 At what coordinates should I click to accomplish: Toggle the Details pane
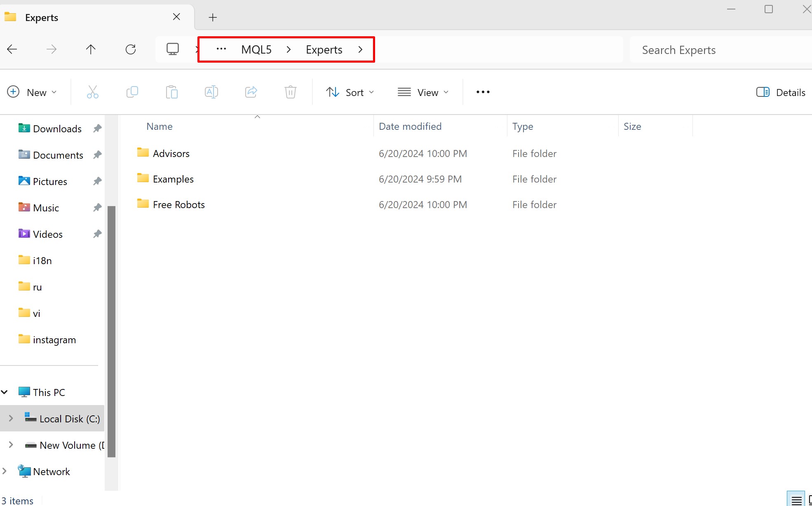[781, 92]
